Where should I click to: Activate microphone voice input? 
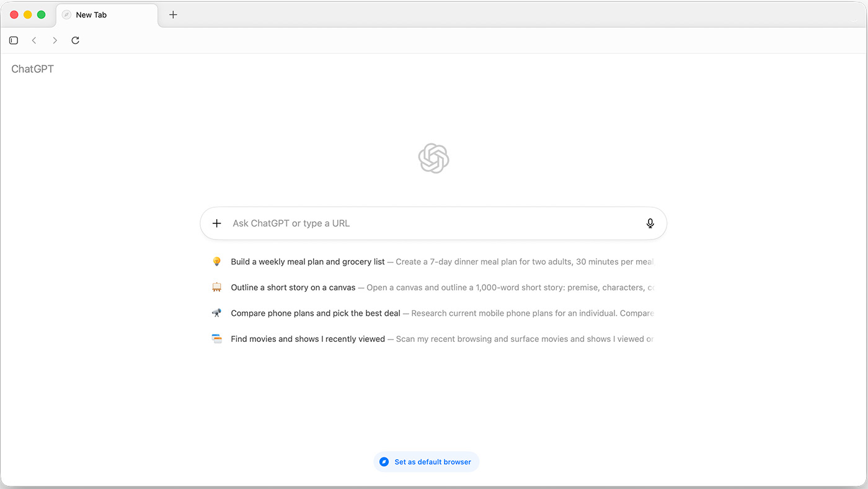650,223
